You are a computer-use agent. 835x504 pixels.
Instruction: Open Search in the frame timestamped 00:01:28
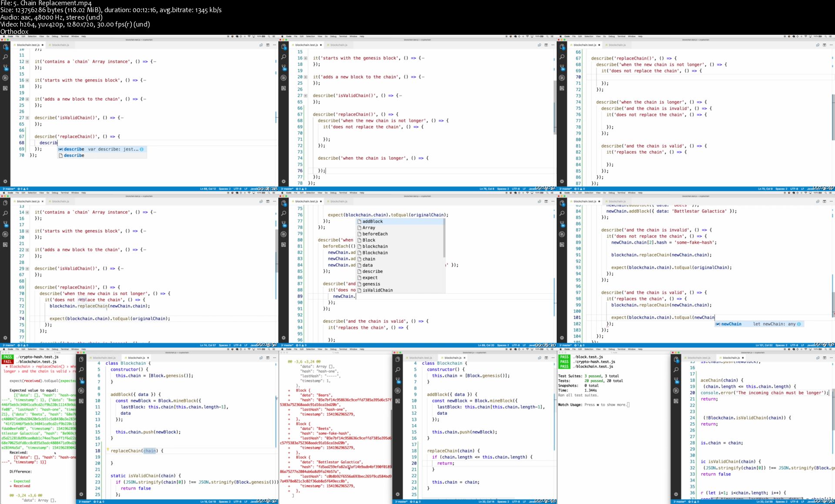tap(5, 57)
